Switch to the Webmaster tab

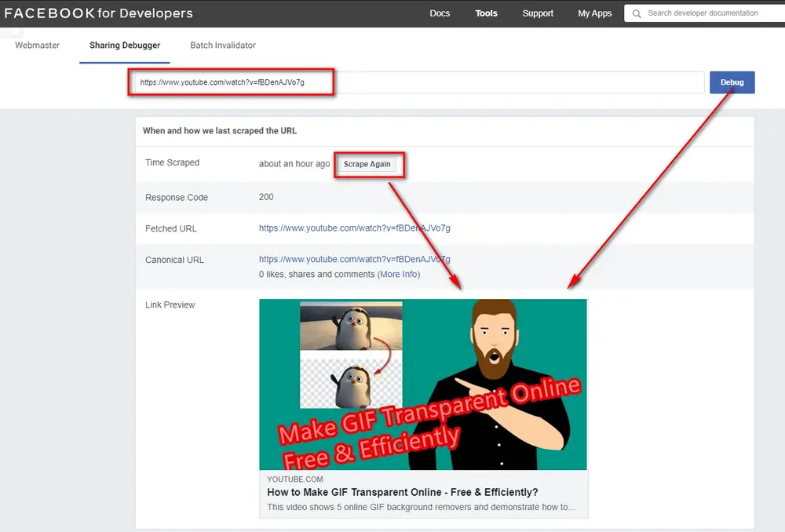[37, 45]
